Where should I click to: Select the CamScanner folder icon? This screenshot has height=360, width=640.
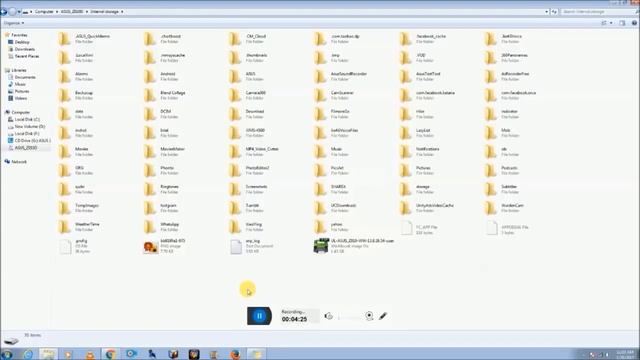[x=320, y=95]
